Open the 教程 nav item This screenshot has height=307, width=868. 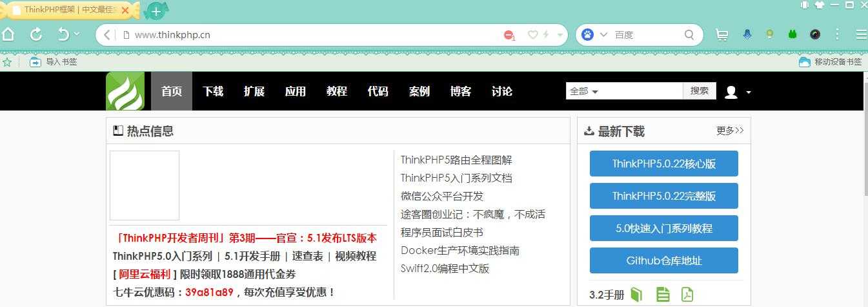337,91
